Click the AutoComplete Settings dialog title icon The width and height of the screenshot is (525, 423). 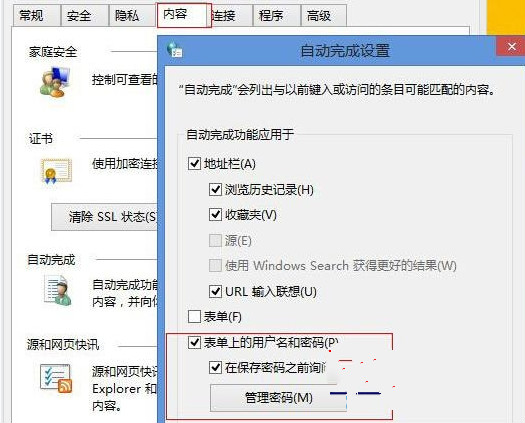click(x=174, y=50)
